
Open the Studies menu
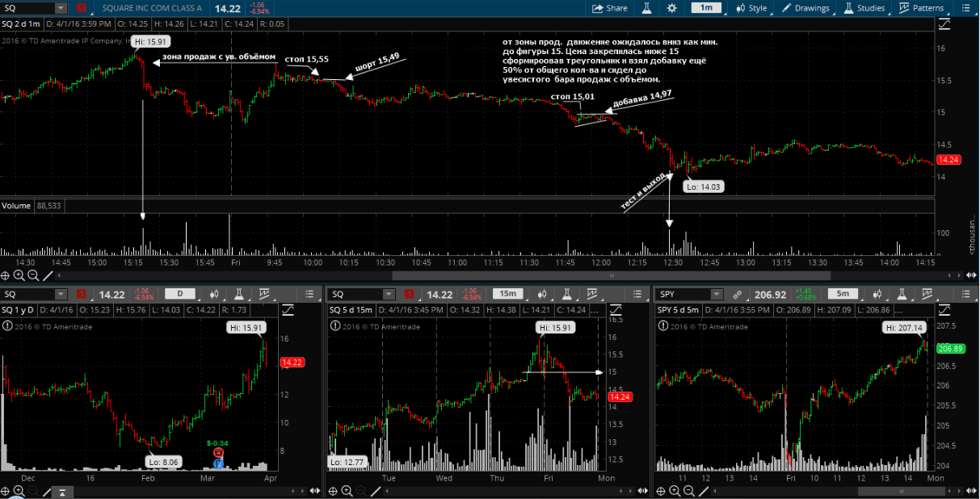864,8
